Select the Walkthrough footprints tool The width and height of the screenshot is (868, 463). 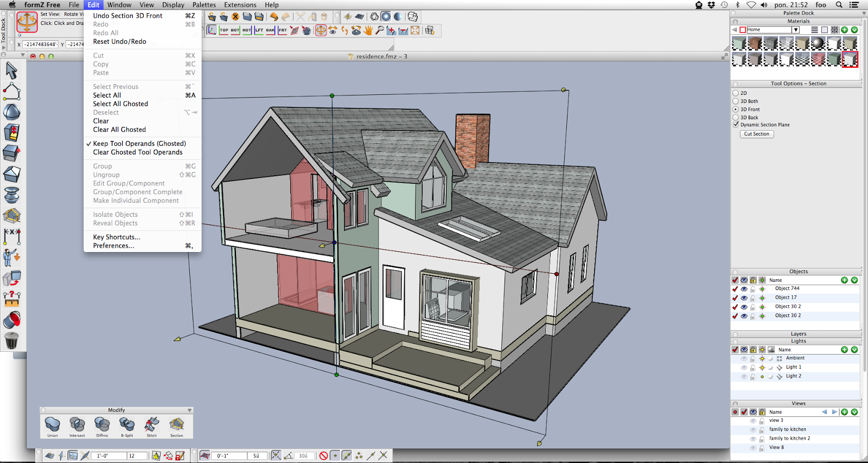[344, 30]
